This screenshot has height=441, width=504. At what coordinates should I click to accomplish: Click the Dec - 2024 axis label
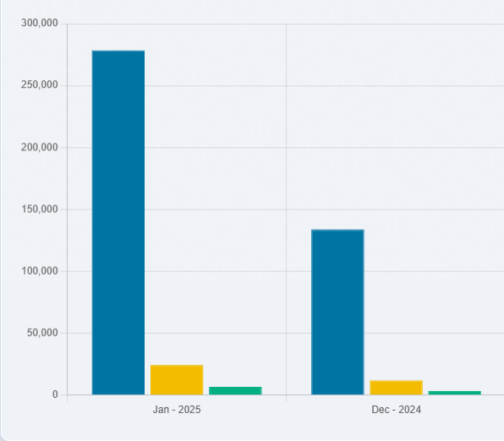(x=396, y=410)
